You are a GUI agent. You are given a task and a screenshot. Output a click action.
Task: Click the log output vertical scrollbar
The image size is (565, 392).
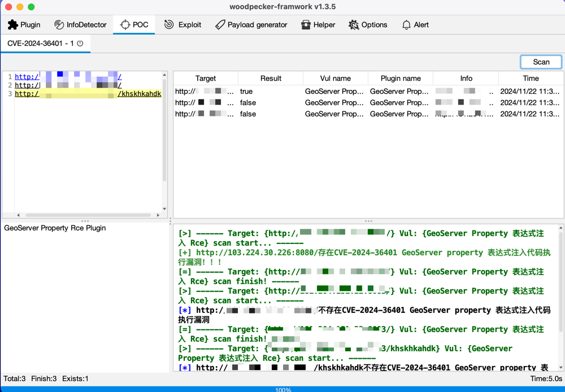[560, 282]
